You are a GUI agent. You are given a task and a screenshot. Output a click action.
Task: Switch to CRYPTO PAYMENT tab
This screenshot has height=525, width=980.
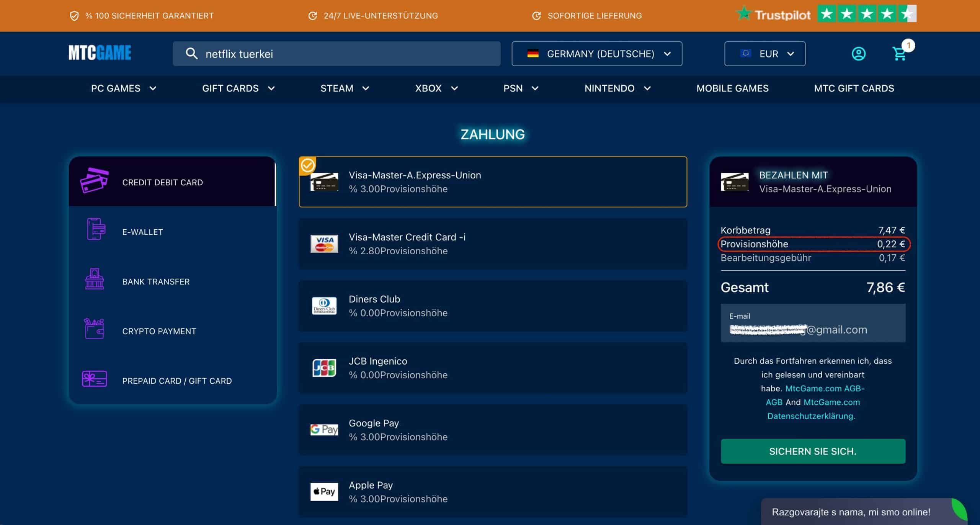click(172, 331)
